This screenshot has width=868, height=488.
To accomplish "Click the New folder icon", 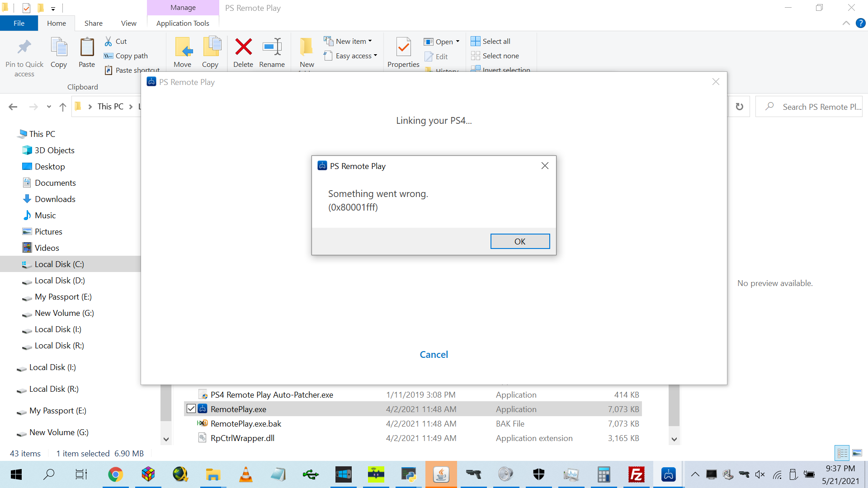I will (307, 47).
